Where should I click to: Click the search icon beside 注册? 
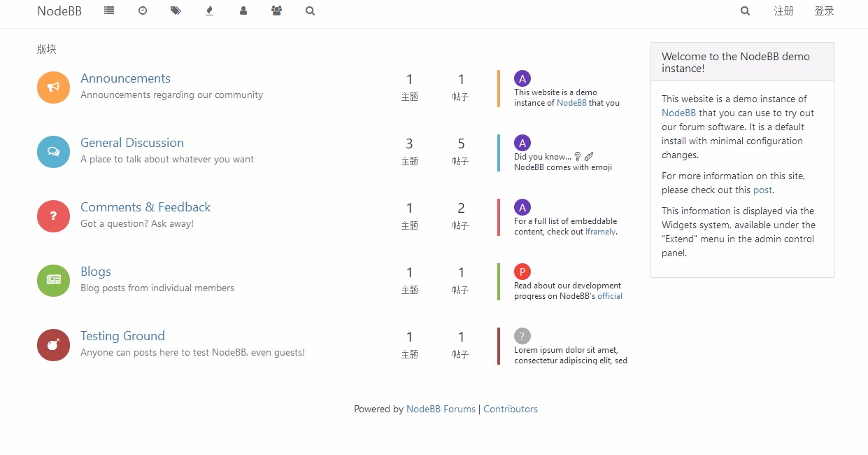point(745,10)
